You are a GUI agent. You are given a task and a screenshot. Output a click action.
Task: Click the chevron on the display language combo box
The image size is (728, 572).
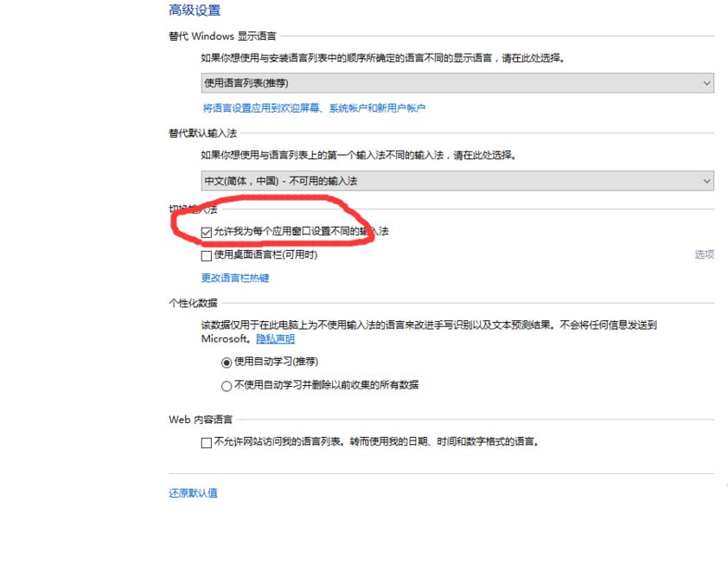click(705, 83)
